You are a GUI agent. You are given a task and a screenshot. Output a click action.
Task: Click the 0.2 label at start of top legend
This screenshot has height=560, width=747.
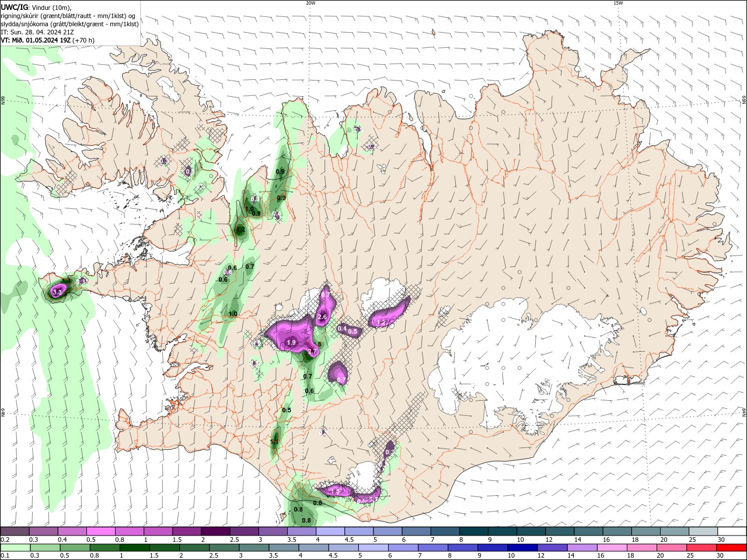coord(5,540)
